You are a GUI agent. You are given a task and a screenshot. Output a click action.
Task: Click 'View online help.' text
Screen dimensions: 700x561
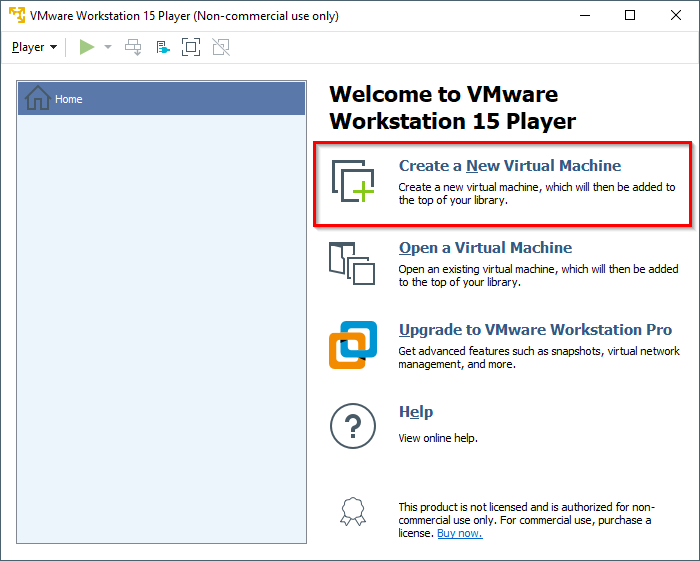[438, 438]
